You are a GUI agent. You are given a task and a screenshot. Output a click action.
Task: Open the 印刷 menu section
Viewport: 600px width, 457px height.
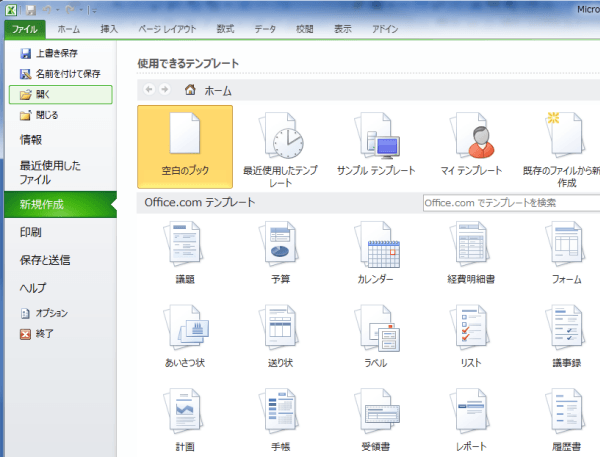(x=31, y=232)
